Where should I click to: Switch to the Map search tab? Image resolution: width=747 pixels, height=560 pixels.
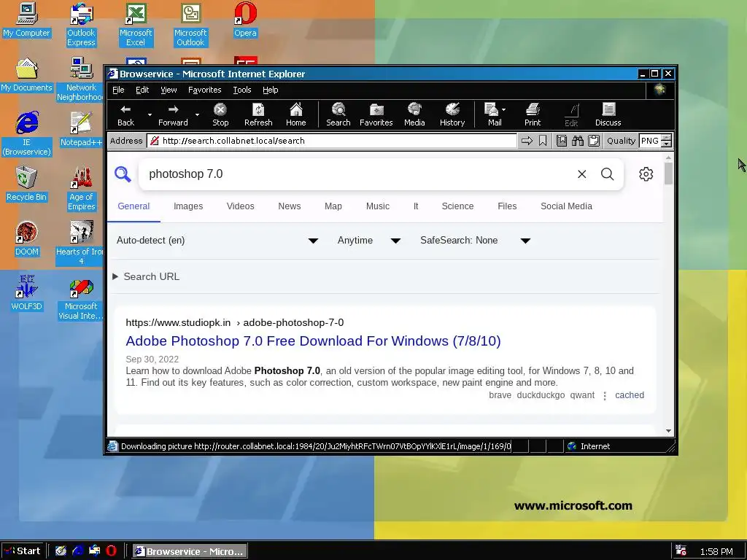333,206
